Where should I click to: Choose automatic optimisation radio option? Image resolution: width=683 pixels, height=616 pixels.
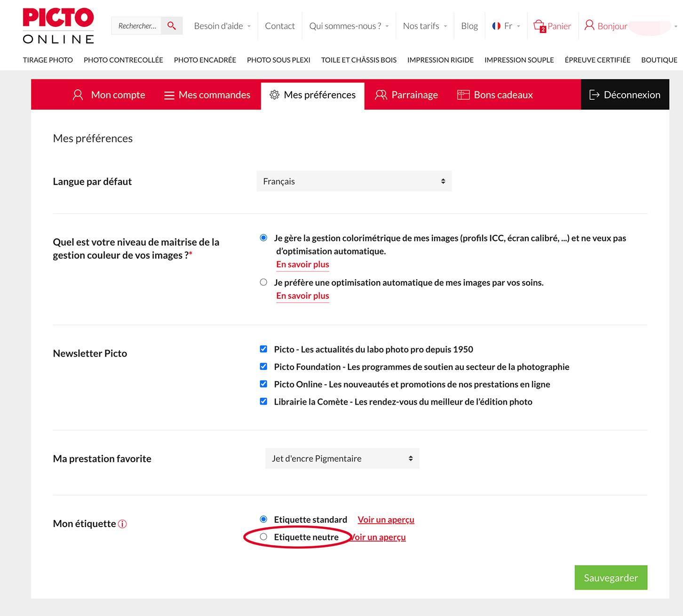tap(263, 282)
